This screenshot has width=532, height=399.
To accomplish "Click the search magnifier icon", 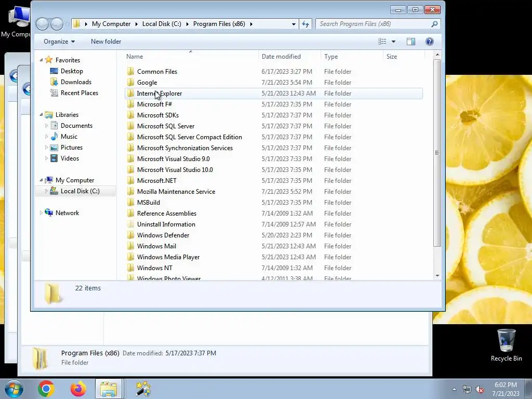I will tap(434, 24).
